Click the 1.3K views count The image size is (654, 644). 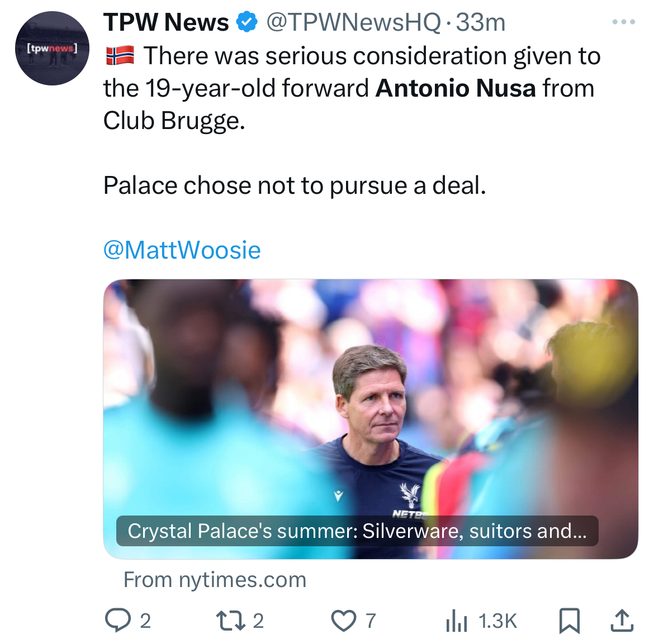497,621
